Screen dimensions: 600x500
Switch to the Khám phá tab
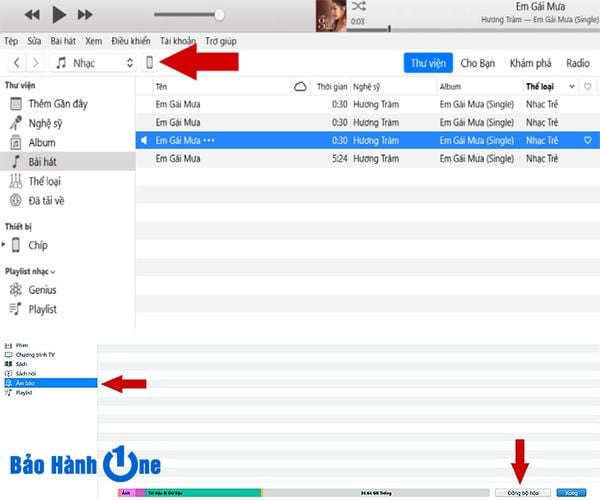[529, 62]
